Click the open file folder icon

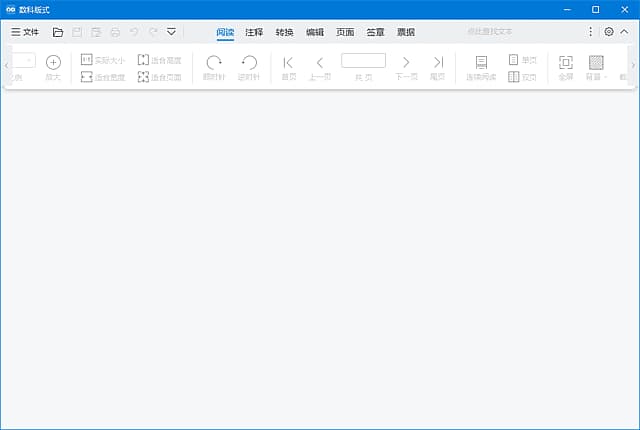point(58,32)
